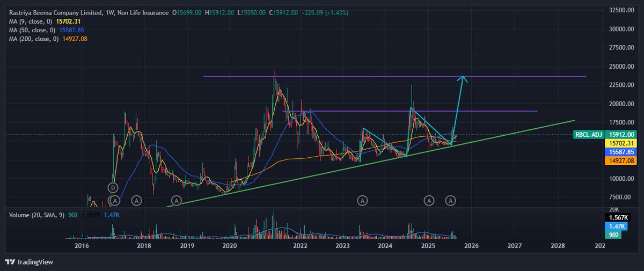Click the 10000.00 price scale label
The image size is (644, 271).
tap(621, 178)
